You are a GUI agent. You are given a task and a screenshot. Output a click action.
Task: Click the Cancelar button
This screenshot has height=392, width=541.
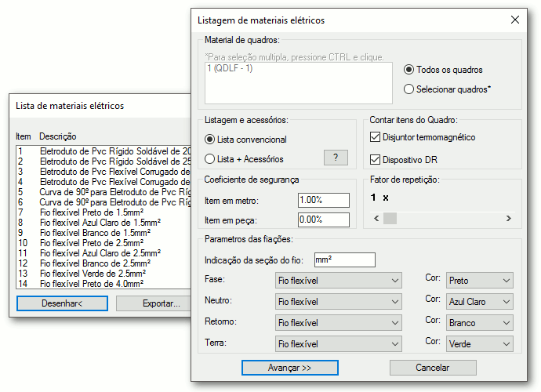tap(433, 368)
